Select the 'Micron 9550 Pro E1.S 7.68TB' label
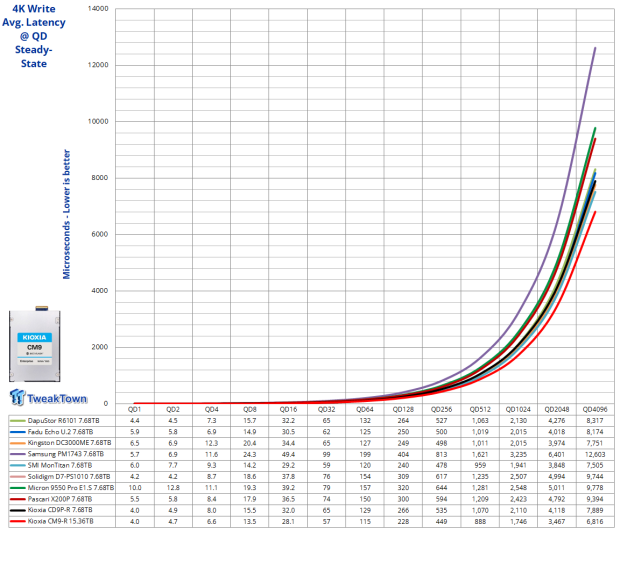 click(71, 488)
